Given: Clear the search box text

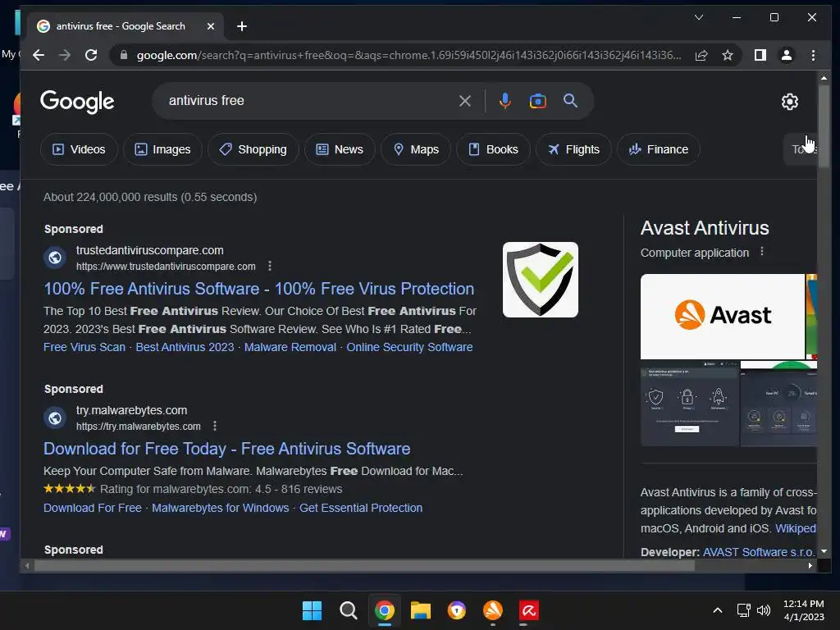Looking at the screenshot, I should point(465,101).
